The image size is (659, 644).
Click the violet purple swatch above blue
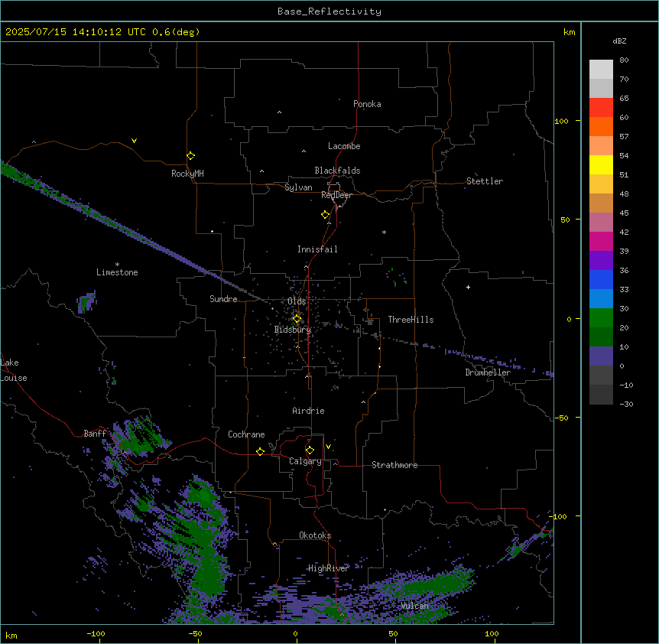click(x=601, y=261)
